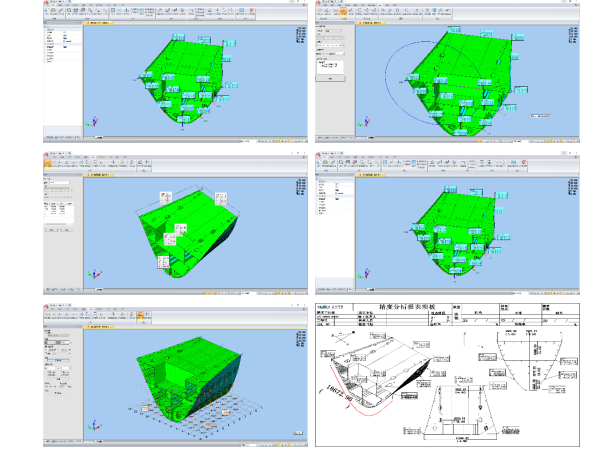Click the first ribbon icon in the blue-circle window
598x459 pixels.
[320, 10]
